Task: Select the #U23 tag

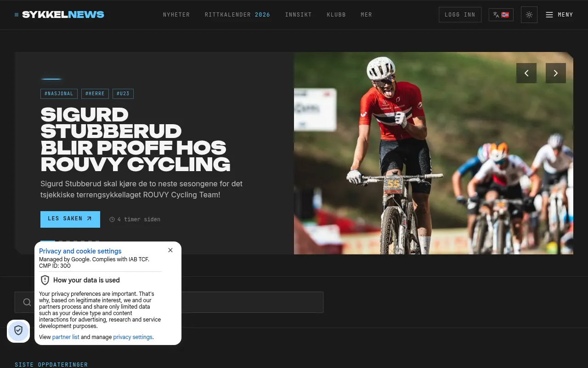Action: coord(123,94)
